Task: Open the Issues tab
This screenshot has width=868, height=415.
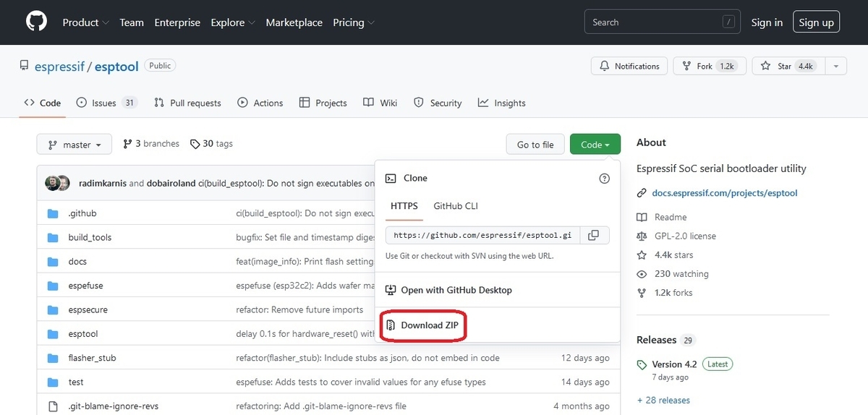Action: pos(107,103)
